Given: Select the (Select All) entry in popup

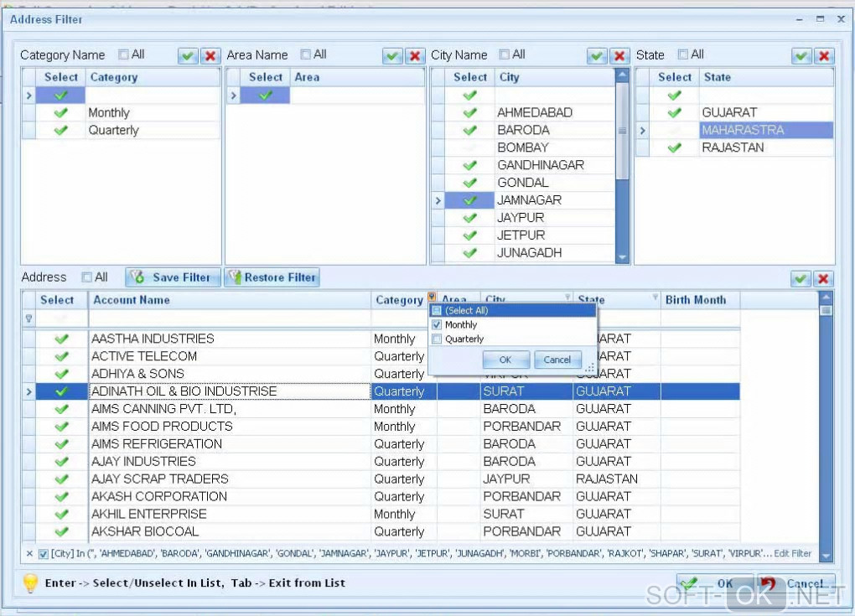Looking at the screenshot, I should [466, 311].
